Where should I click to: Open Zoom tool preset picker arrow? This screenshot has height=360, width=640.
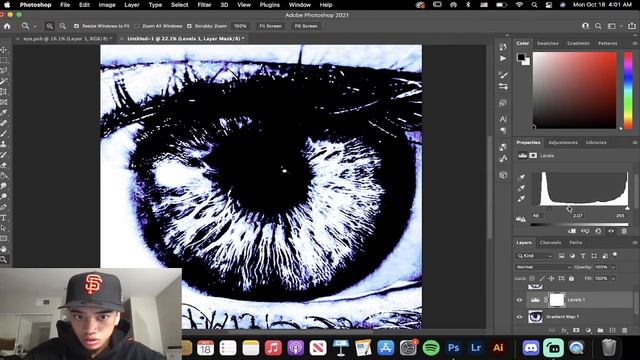click(x=35, y=26)
